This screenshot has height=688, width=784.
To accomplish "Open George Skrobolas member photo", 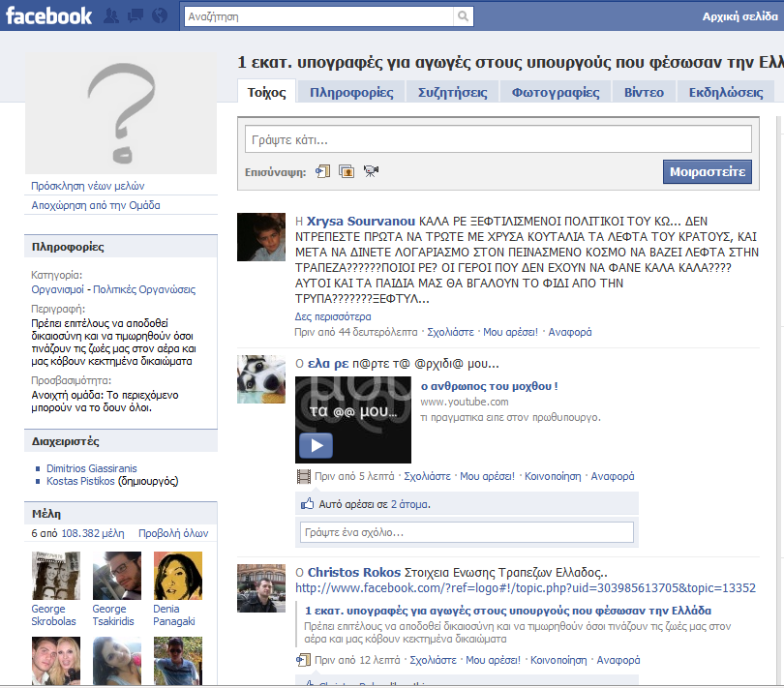I will (56, 576).
